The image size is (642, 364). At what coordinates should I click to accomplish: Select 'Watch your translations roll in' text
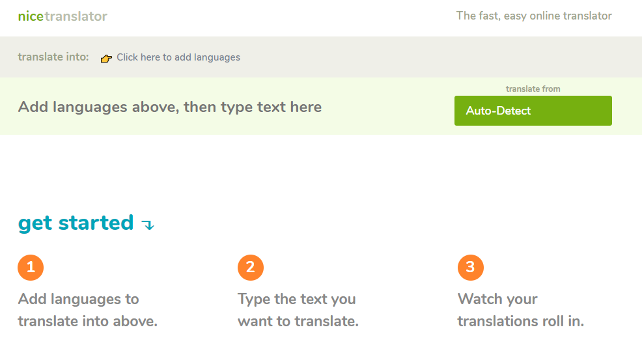pyautogui.click(x=520, y=310)
